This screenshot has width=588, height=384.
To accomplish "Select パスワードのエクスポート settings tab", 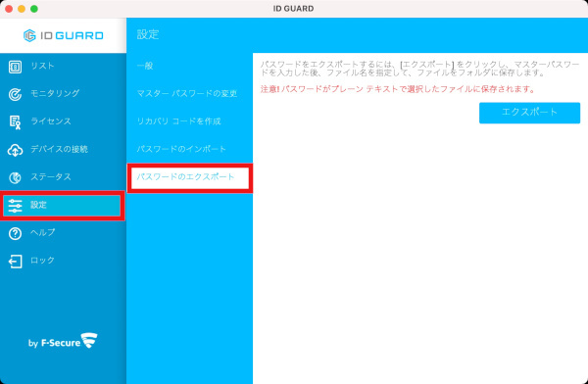I will click(190, 177).
